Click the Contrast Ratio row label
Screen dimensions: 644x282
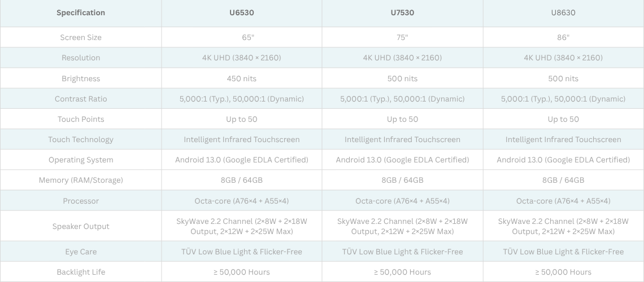(81, 99)
